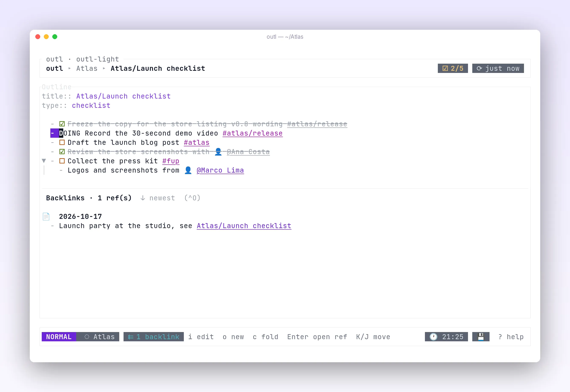
Task: Uncheck 'Review the store screenshots' checkbox
Action: [62, 152]
